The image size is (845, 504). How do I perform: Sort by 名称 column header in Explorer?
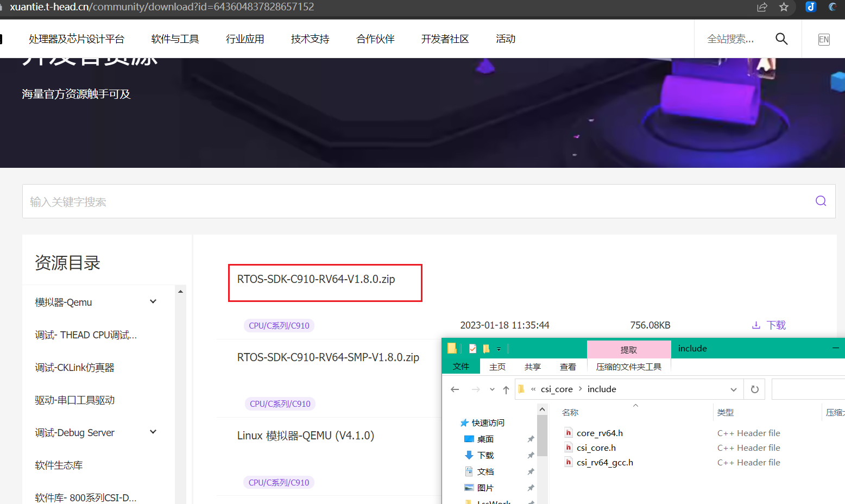pyautogui.click(x=570, y=413)
